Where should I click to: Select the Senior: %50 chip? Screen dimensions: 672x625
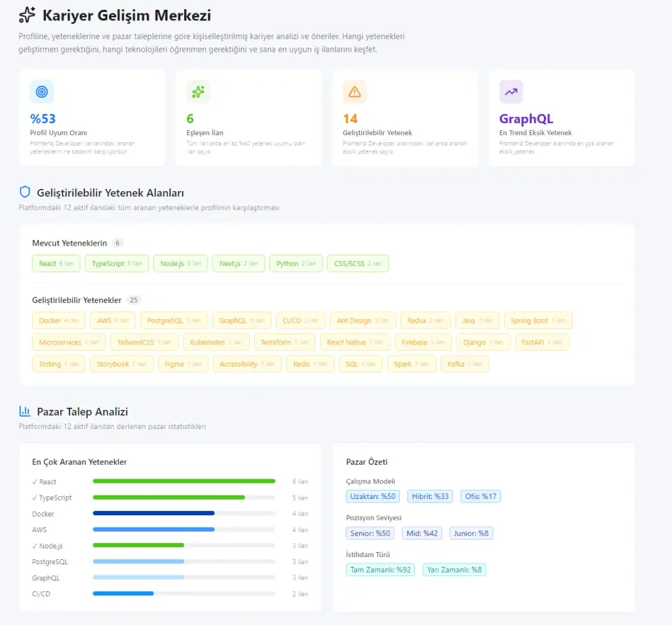click(x=370, y=533)
